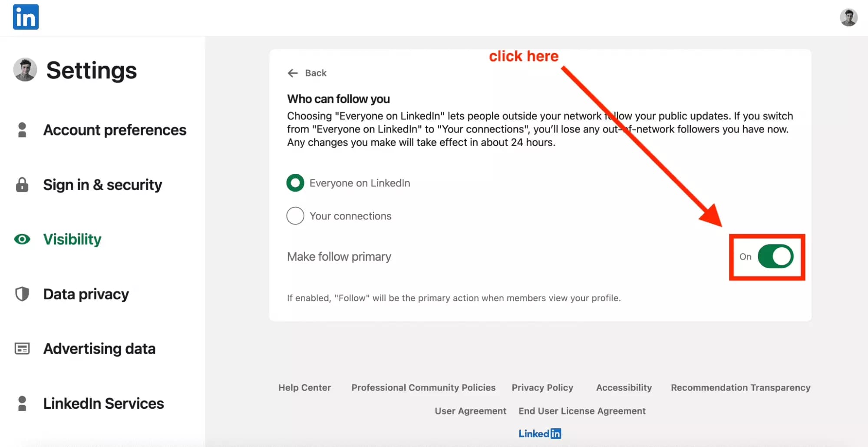Click the lock icon beside Sign in & security
This screenshot has height=447, width=868.
click(x=22, y=185)
